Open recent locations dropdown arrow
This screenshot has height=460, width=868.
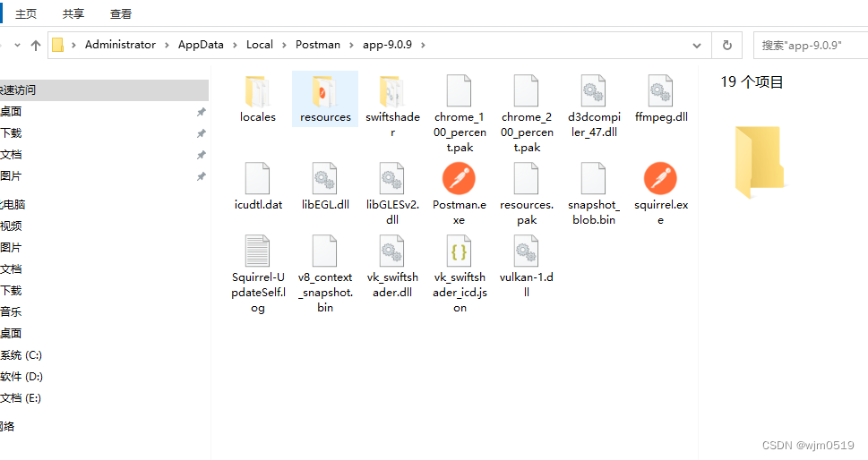17,46
